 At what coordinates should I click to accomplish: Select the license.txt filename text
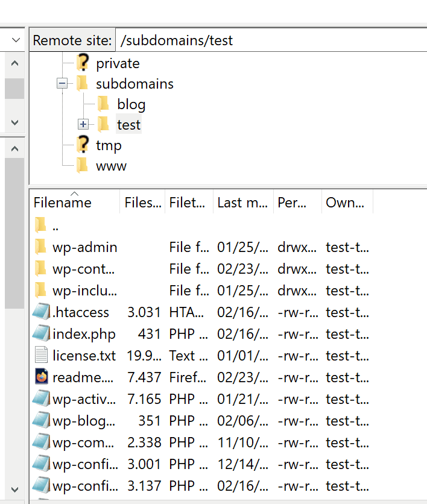pos(84,356)
